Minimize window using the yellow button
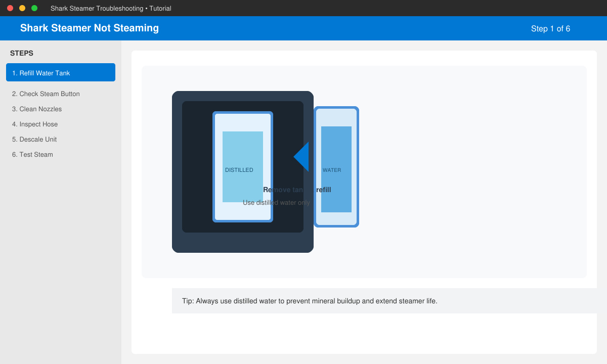607x364 pixels. 22,8
